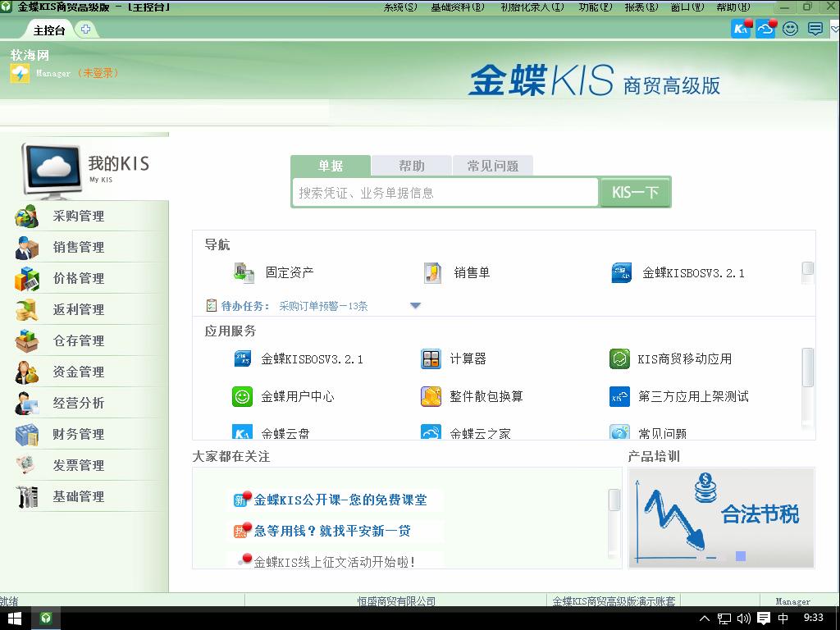
Task: Click the KIS taskbar app icon
Action: pos(46,619)
